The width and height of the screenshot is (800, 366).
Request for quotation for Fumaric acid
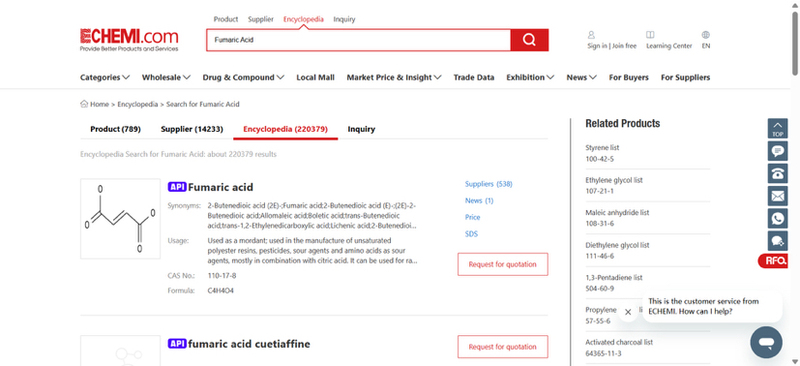503,264
